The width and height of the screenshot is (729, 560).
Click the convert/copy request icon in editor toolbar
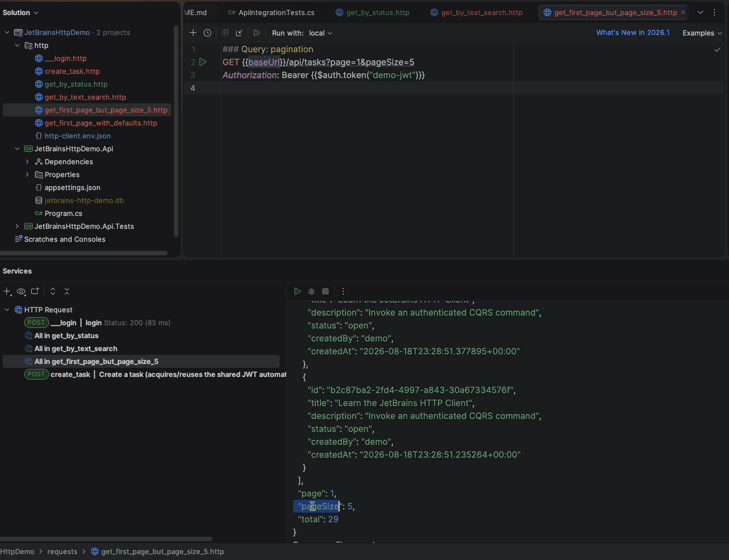pos(225,33)
